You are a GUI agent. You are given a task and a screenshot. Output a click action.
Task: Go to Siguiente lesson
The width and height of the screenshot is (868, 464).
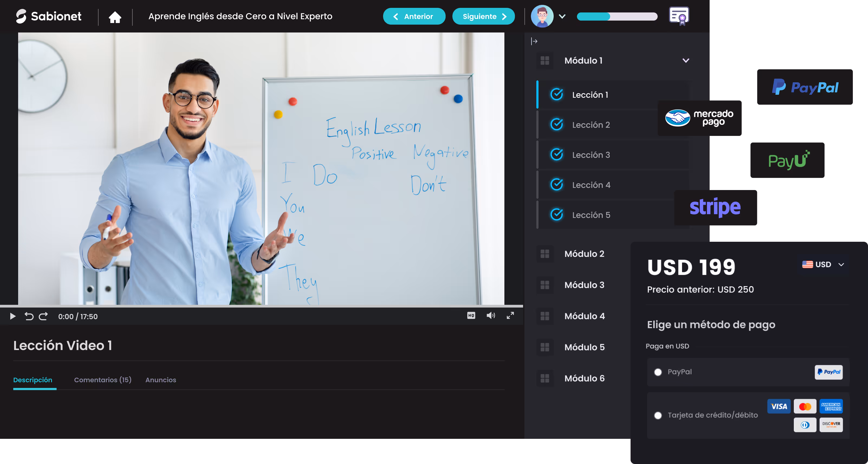pyautogui.click(x=483, y=16)
